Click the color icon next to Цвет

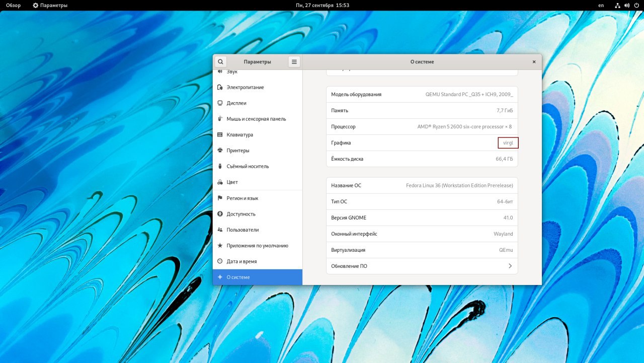pos(220,182)
